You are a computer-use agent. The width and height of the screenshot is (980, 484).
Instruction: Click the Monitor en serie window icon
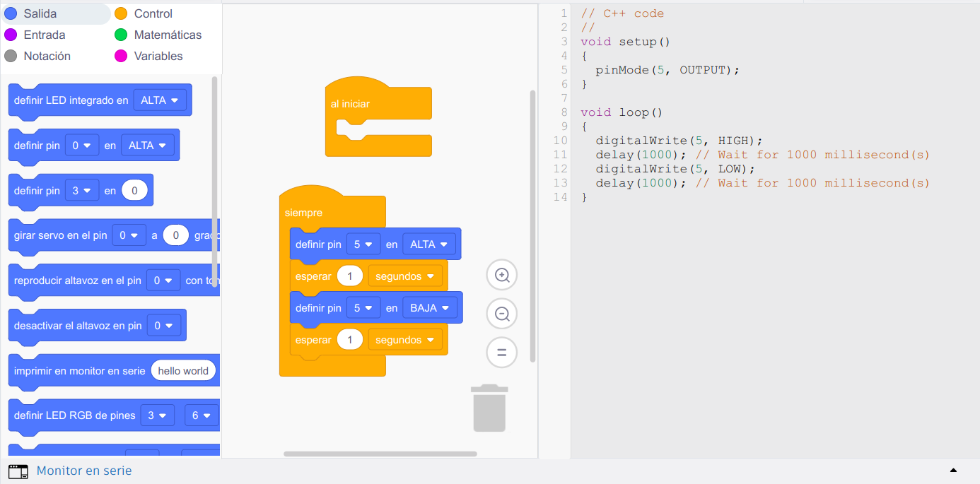click(x=18, y=471)
